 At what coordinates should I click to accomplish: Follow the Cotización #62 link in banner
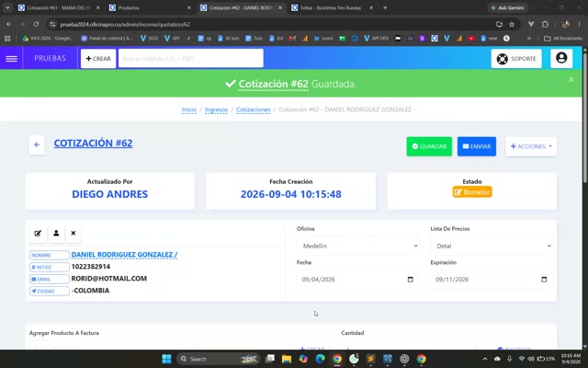pos(274,84)
